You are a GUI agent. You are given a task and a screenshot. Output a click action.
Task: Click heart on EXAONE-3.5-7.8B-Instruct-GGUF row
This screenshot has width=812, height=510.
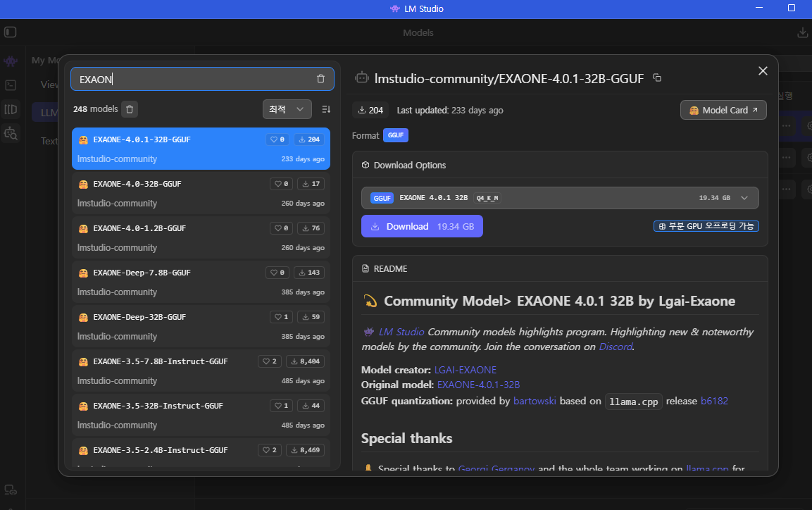pyautogui.click(x=269, y=361)
